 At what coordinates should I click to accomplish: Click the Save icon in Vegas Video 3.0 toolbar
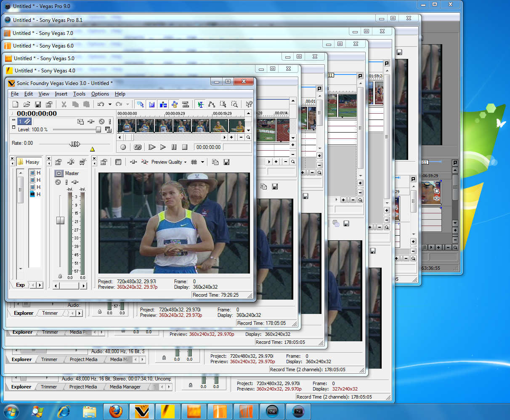(x=38, y=104)
